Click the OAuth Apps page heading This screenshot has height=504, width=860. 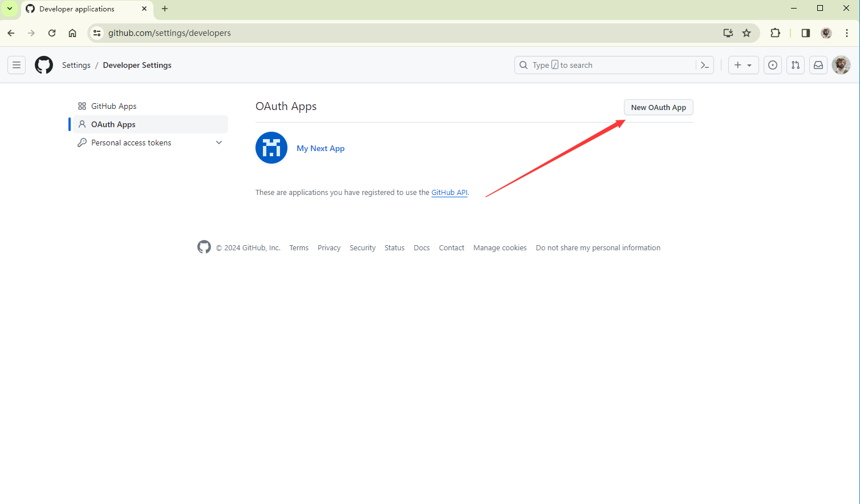[x=286, y=107]
